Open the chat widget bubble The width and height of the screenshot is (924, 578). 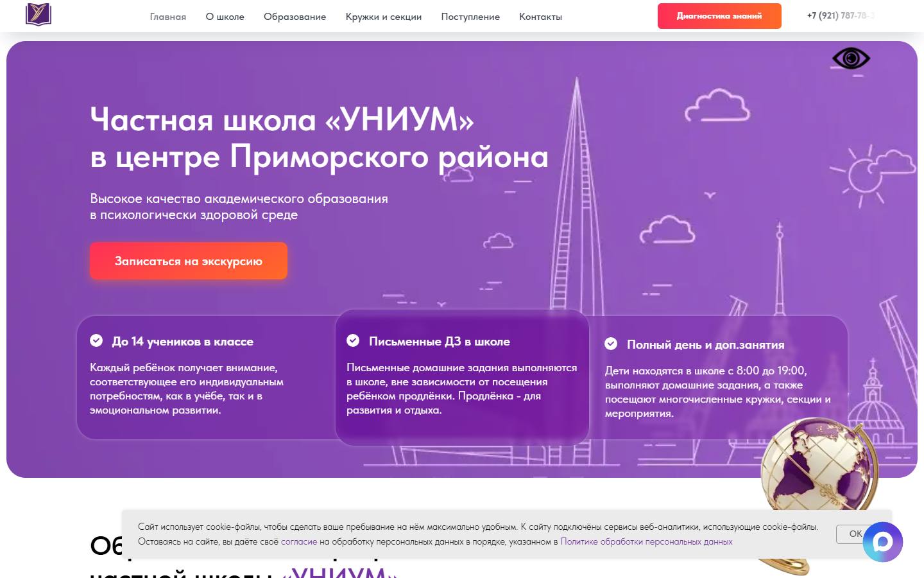(883, 542)
